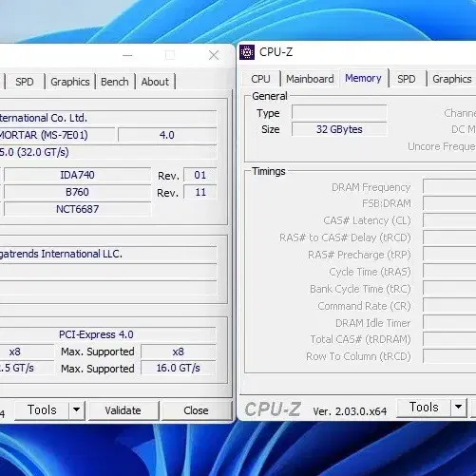476x476 pixels.
Task: Click the model revision 4.0 field
Action: click(x=167, y=135)
